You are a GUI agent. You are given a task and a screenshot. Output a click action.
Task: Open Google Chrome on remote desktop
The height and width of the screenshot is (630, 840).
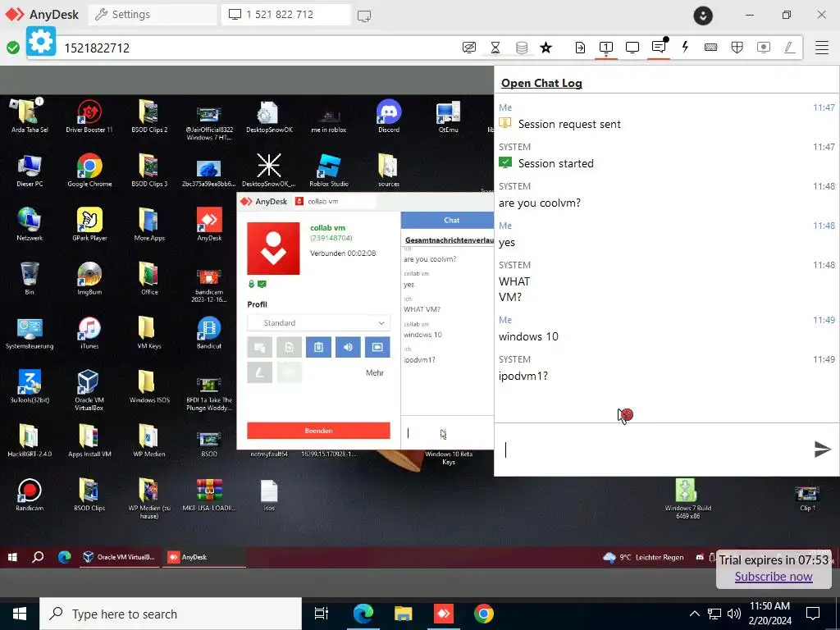pyautogui.click(x=89, y=170)
